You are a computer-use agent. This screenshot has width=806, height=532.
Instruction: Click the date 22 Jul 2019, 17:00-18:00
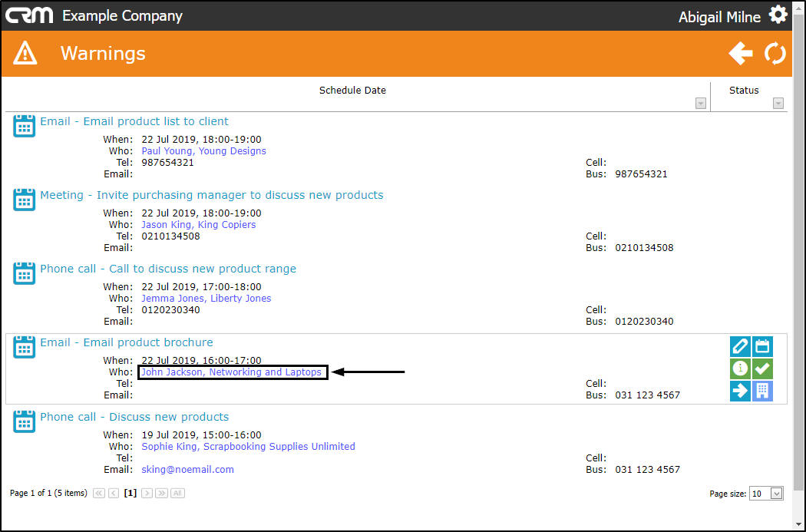point(201,287)
